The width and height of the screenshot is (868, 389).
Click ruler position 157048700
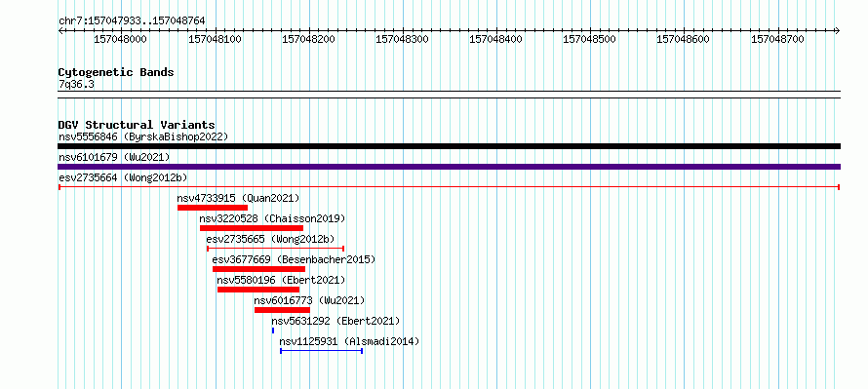[777, 39]
